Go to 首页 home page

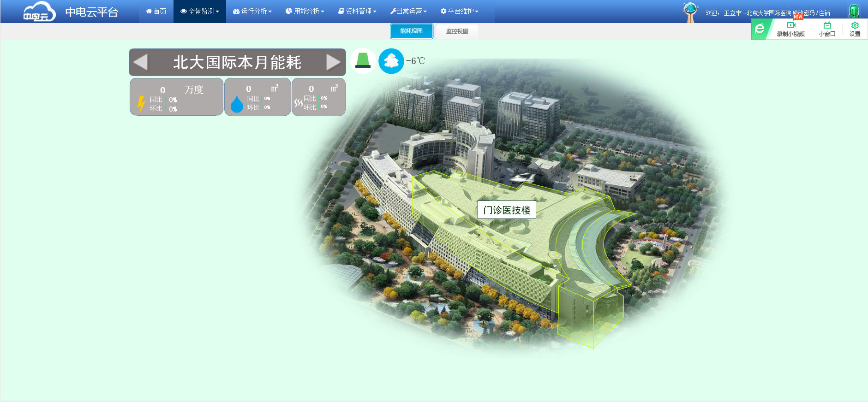pyautogui.click(x=156, y=12)
